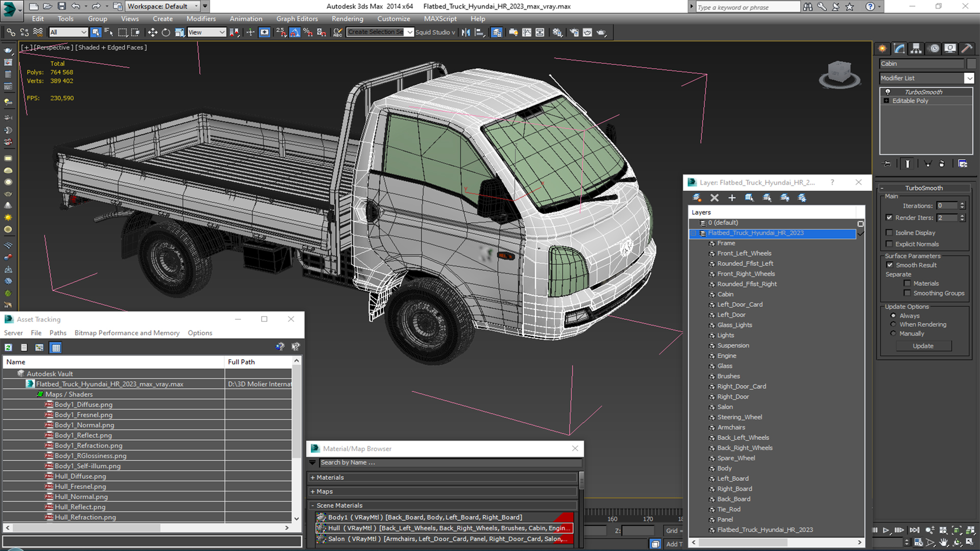Click the Select and Link tool
The width and height of the screenshot is (980, 551).
click(x=11, y=32)
